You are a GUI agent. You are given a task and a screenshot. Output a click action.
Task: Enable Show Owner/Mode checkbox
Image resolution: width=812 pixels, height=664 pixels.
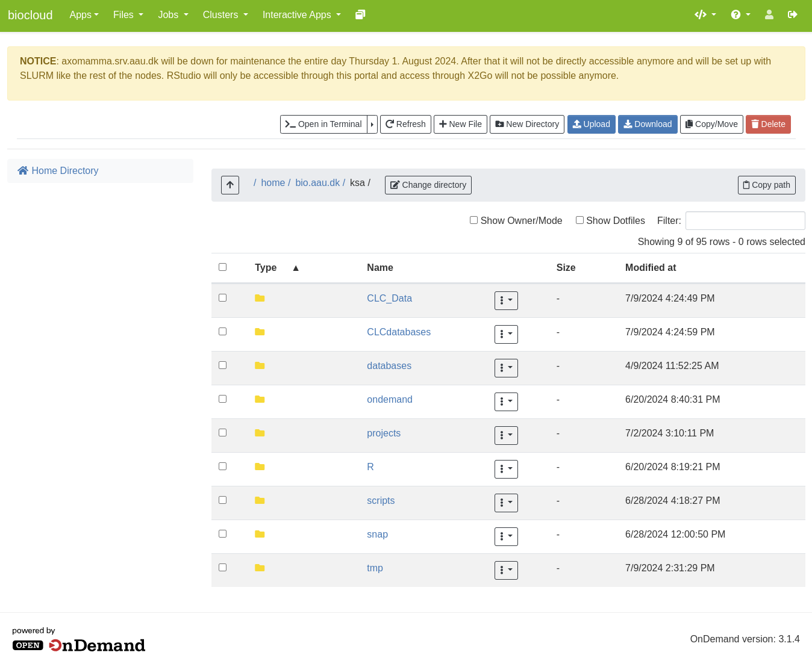click(x=474, y=220)
